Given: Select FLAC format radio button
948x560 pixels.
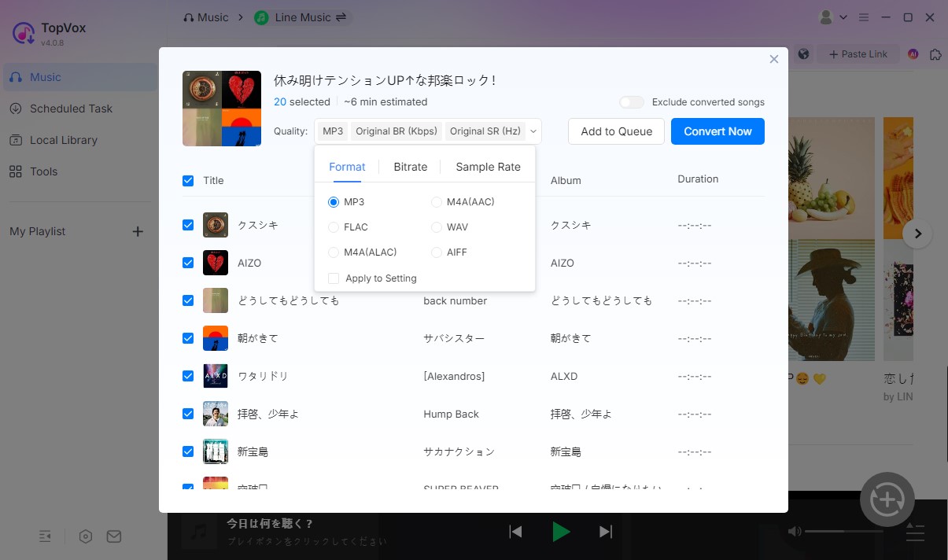Looking at the screenshot, I should pyautogui.click(x=334, y=227).
